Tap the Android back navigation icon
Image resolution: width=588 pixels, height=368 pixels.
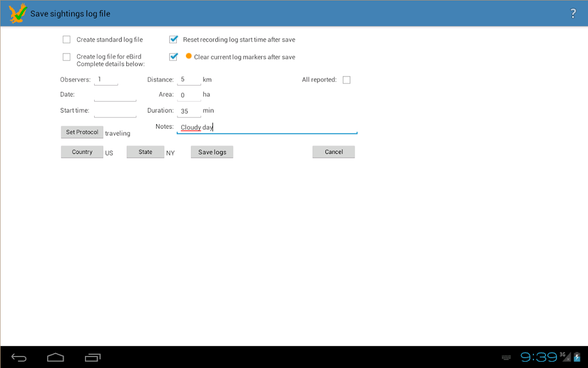click(x=19, y=358)
